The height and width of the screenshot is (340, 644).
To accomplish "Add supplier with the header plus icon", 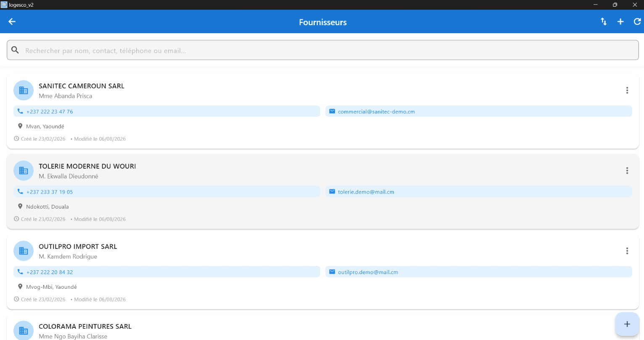I will (620, 21).
